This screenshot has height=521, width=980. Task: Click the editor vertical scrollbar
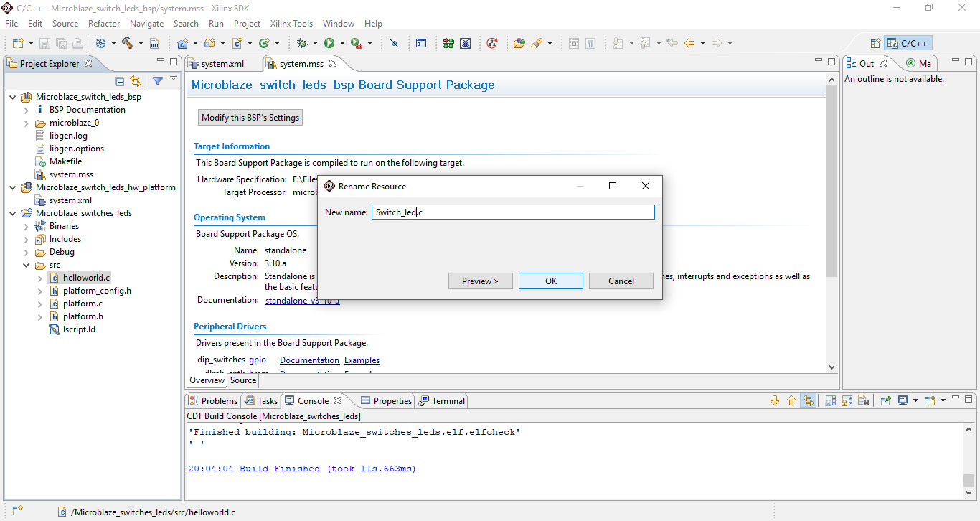click(832, 179)
